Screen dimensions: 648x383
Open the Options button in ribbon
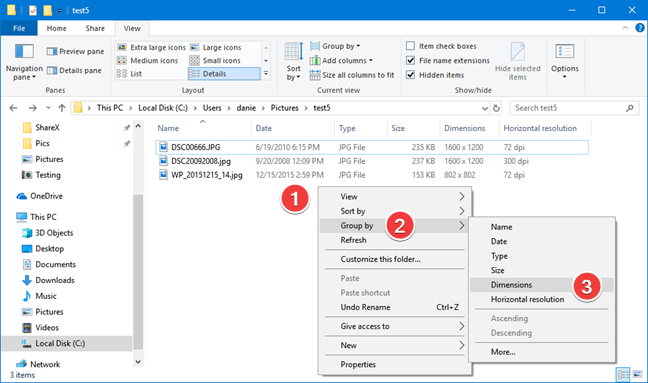[565, 60]
